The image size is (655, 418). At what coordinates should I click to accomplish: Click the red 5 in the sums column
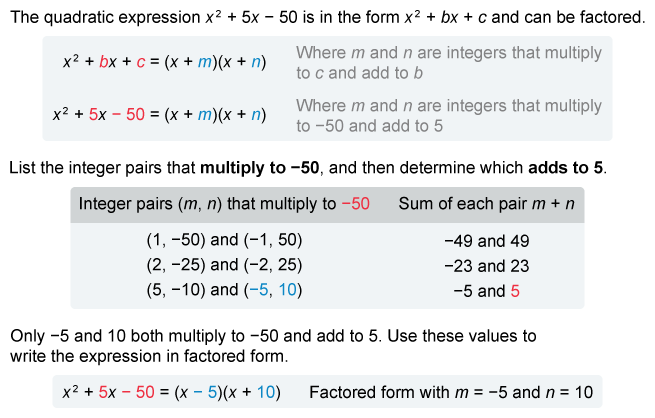(515, 290)
